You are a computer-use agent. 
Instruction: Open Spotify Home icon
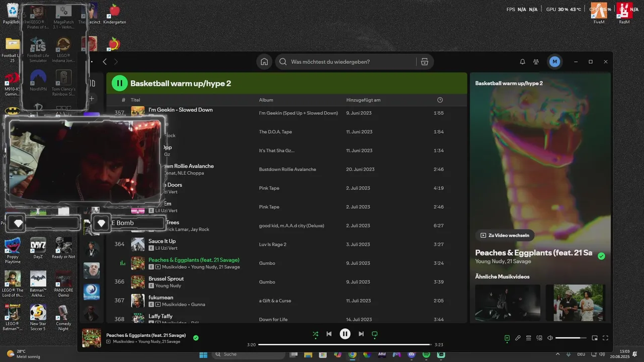pyautogui.click(x=264, y=62)
